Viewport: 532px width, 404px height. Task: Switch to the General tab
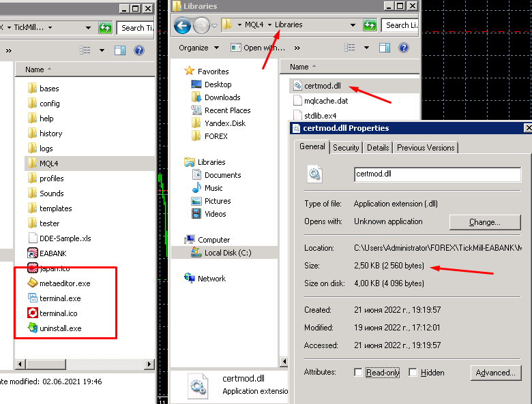coord(312,146)
